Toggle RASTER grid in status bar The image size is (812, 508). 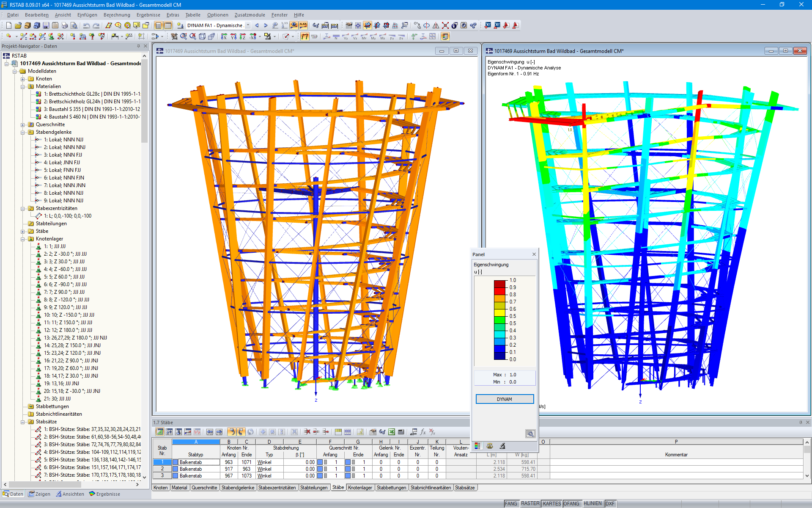[x=530, y=503]
